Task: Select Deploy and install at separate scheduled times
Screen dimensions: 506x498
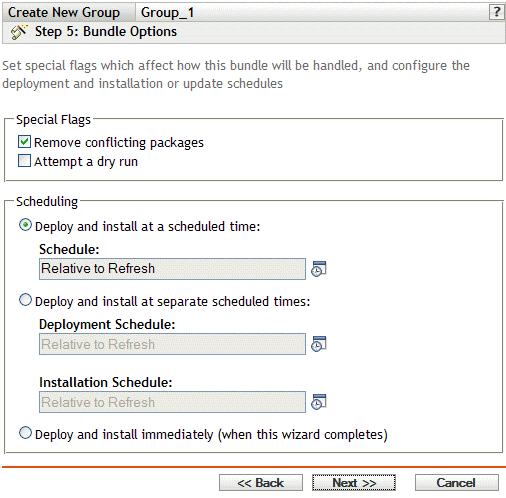Action: point(25,300)
